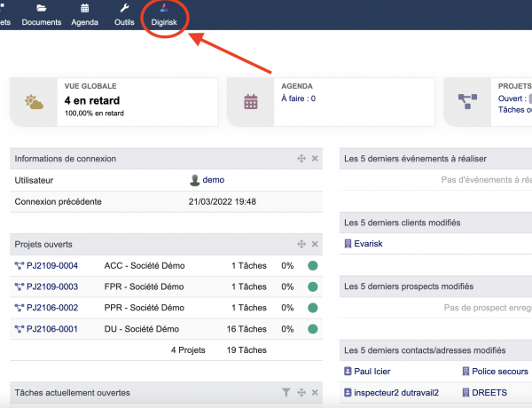The image size is (532, 408).
Task: Click 'PPR - Société Démo' project label
Action: point(145,308)
